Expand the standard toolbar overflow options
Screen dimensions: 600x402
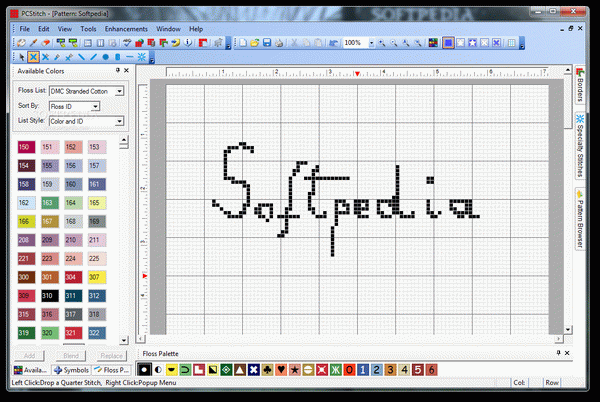point(522,44)
